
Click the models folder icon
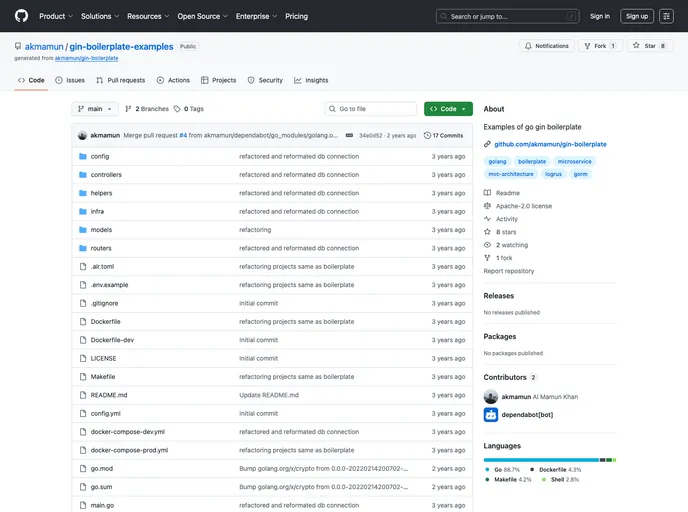pos(82,230)
